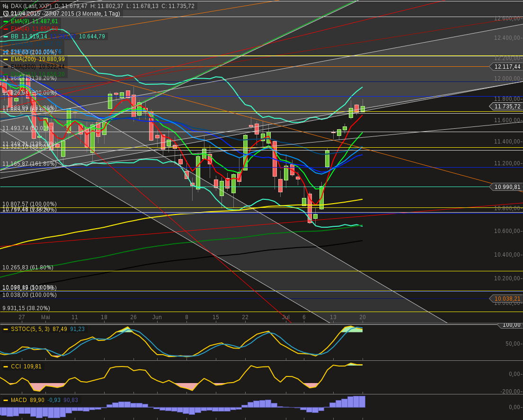The height and width of the screenshot is (420, 523).
Task: Click the 12.400,00 price axis label
Action: click(508, 38)
